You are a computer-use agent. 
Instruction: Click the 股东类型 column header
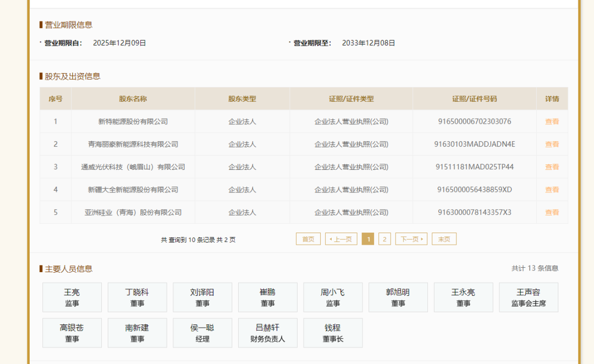click(x=242, y=99)
